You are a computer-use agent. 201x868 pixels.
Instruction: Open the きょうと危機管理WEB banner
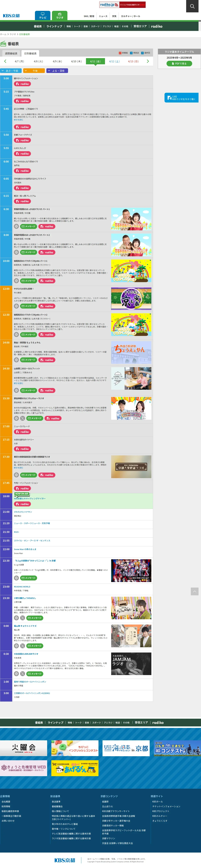(x=24, y=768)
